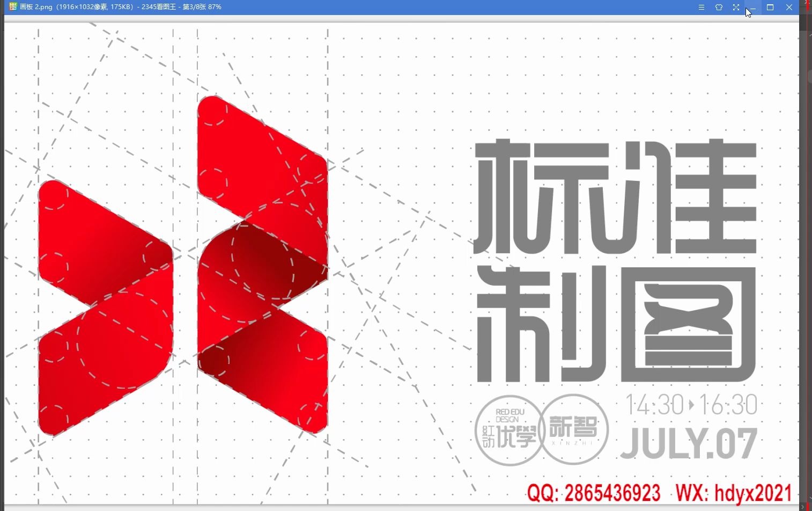This screenshot has height=511, width=812.
Task: Close the image viewer window
Action: pyautogui.click(x=789, y=8)
